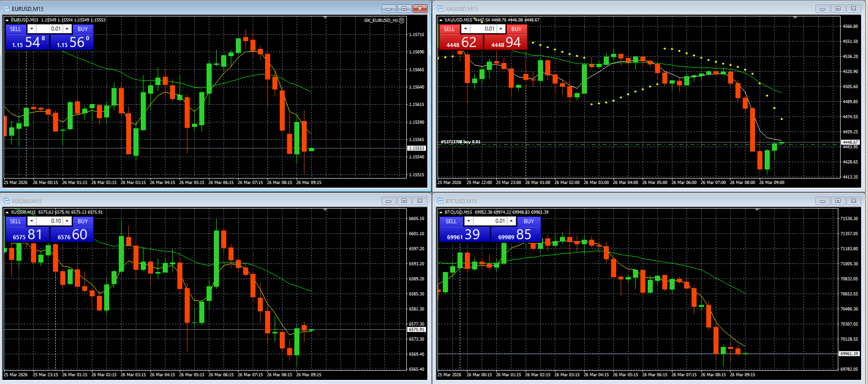
Task: Click the volume down arrow on EURUSD panel
Action: (x=32, y=29)
